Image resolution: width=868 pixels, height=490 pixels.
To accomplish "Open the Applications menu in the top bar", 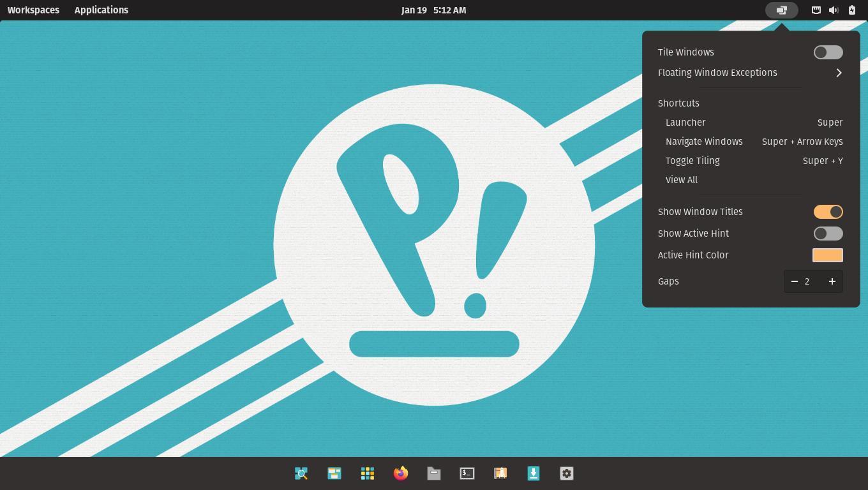I will click(x=101, y=10).
